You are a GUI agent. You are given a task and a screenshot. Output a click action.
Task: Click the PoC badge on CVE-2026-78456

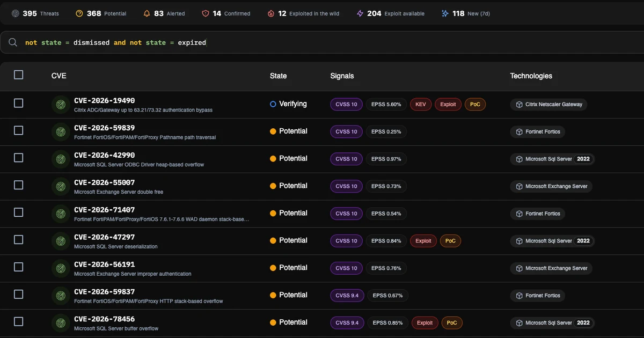452,323
